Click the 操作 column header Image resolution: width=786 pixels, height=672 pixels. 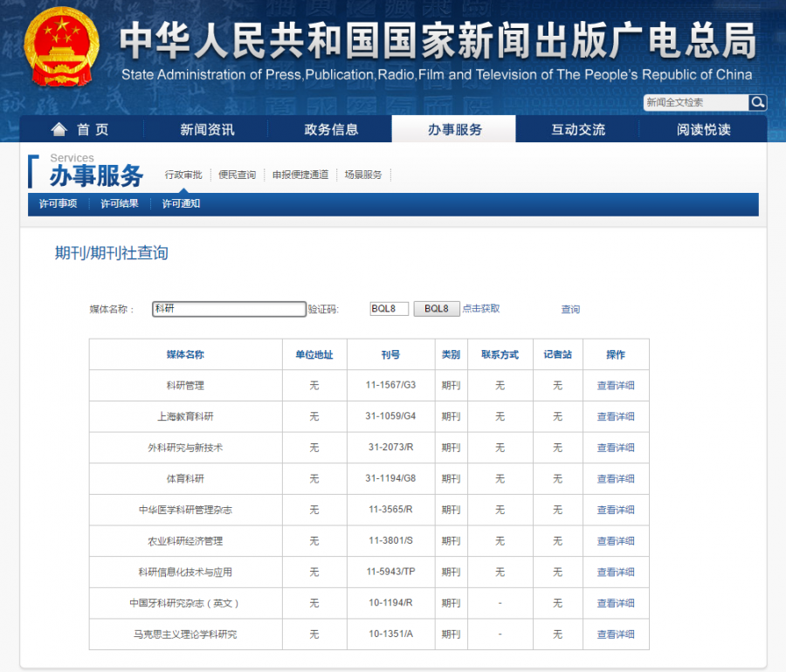616,354
